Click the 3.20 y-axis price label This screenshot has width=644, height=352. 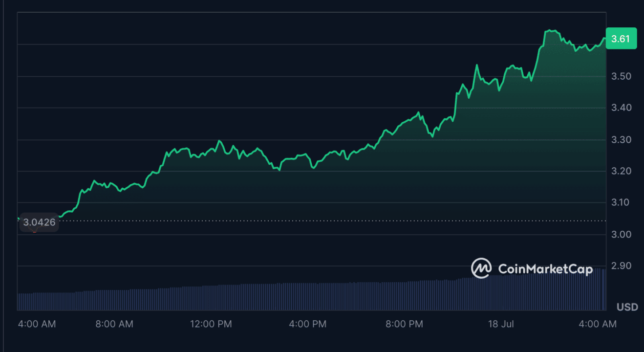point(621,171)
